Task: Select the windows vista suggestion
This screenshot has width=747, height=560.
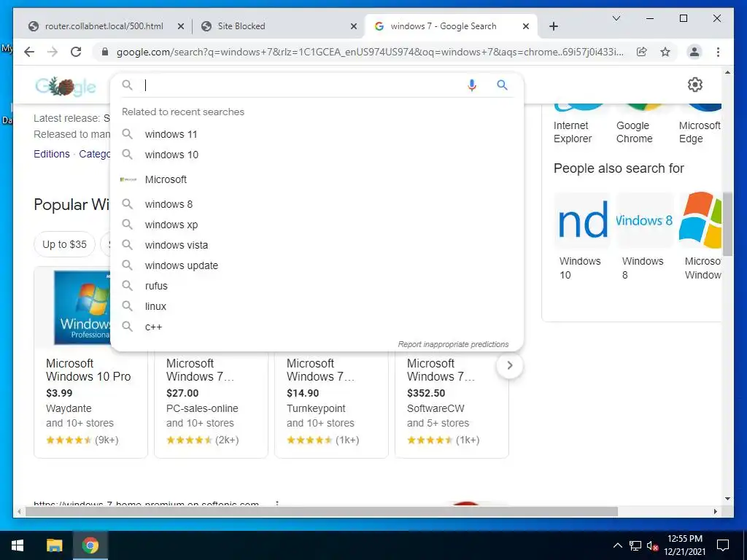Action: [317, 245]
